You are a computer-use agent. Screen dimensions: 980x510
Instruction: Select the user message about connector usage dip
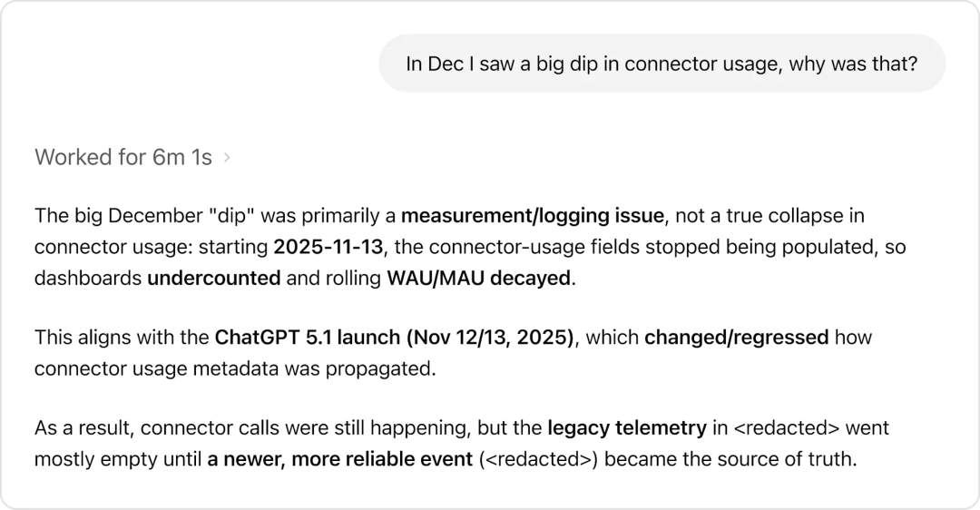click(661, 64)
